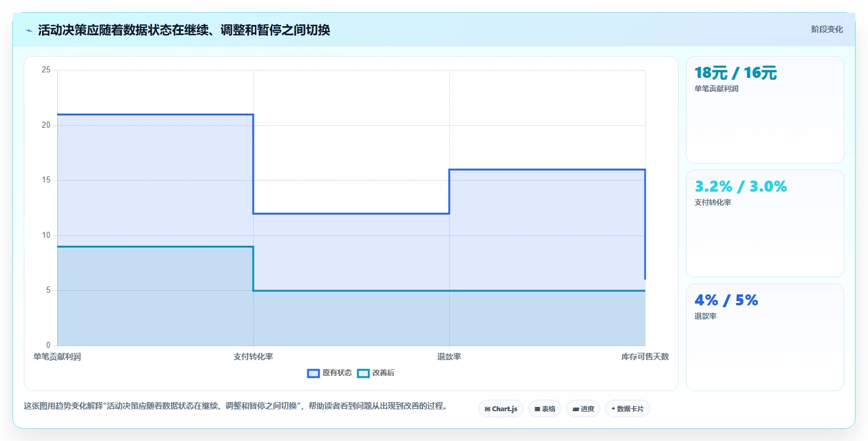Click the 进度 tag
868x441 pixels.
point(583,409)
